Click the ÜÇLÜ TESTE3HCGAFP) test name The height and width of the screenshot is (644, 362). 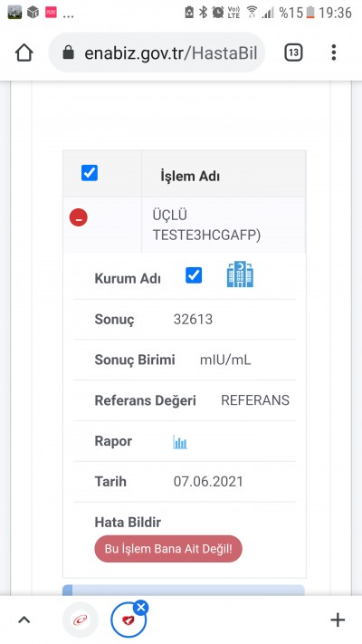point(206,225)
